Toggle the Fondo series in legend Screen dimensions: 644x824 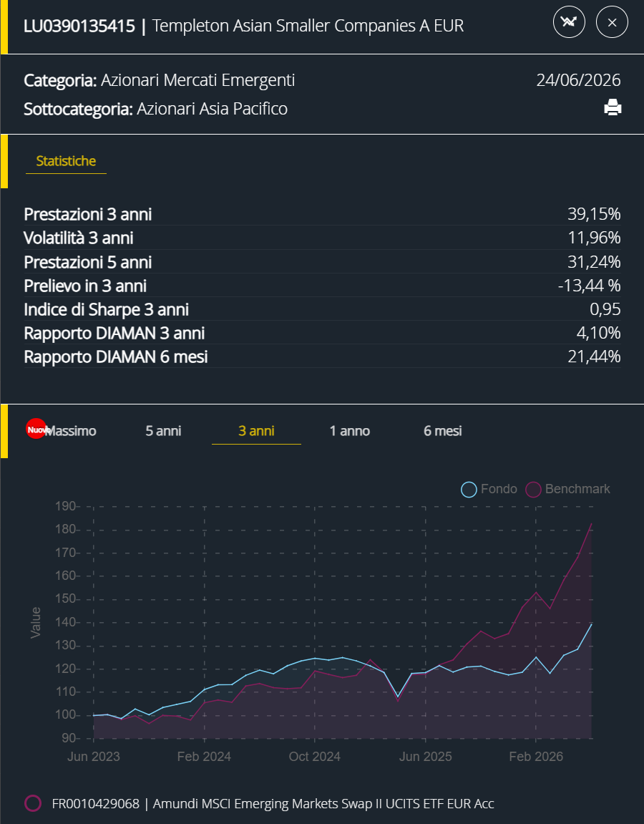pos(489,489)
